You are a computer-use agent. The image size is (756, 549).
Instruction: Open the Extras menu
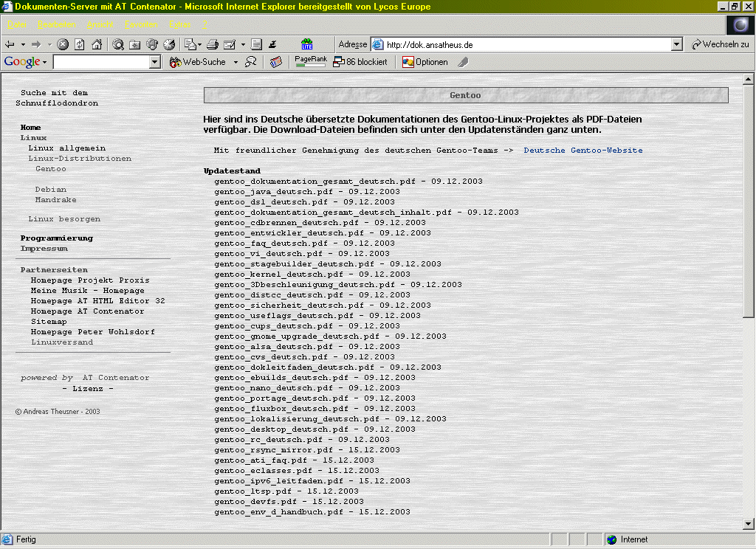coord(180,24)
